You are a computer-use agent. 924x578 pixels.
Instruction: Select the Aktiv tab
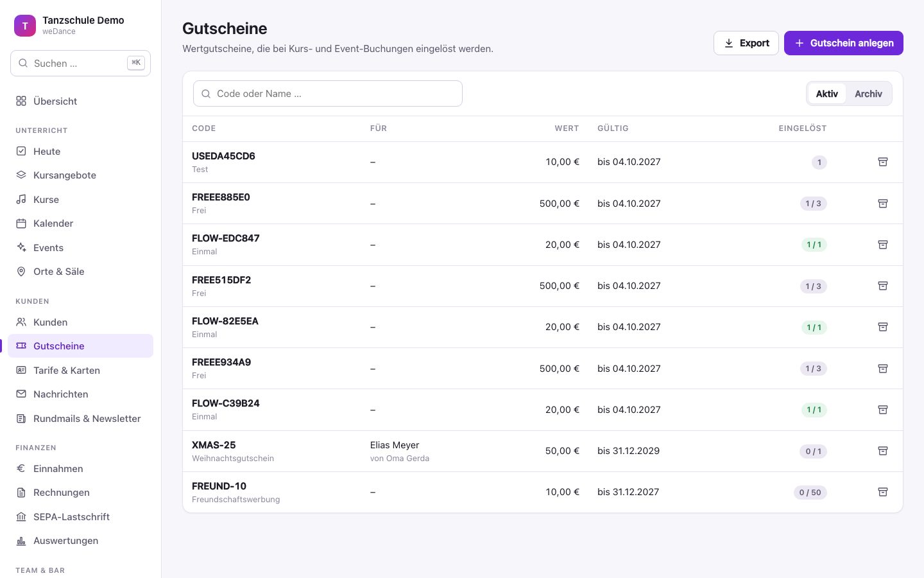tap(826, 94)
